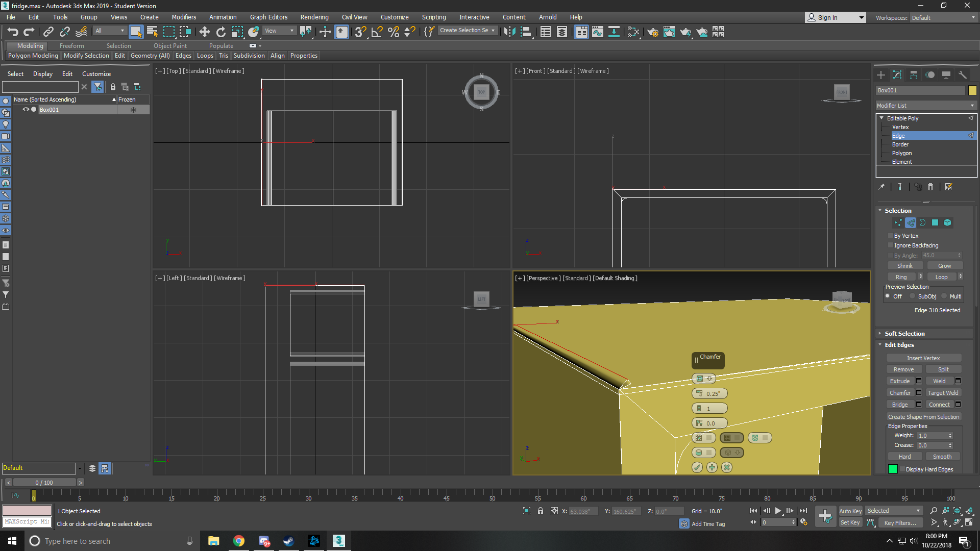
Task: Click the Box001 object color swatch
Action: click(972, 90)
